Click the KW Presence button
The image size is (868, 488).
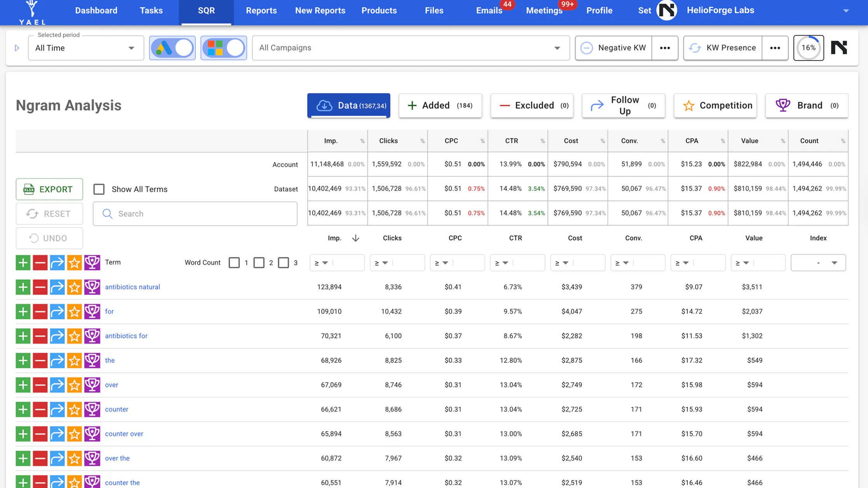click(x=723, y=48)
